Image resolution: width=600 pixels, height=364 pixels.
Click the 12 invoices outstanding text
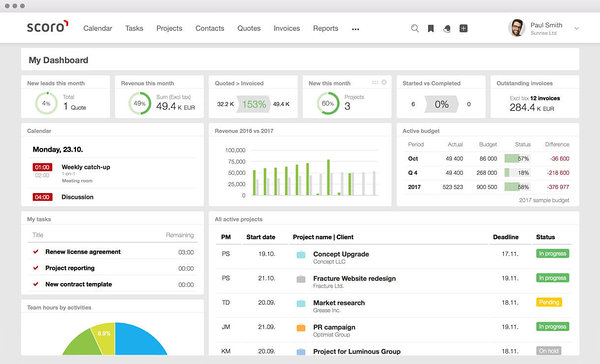545,98
